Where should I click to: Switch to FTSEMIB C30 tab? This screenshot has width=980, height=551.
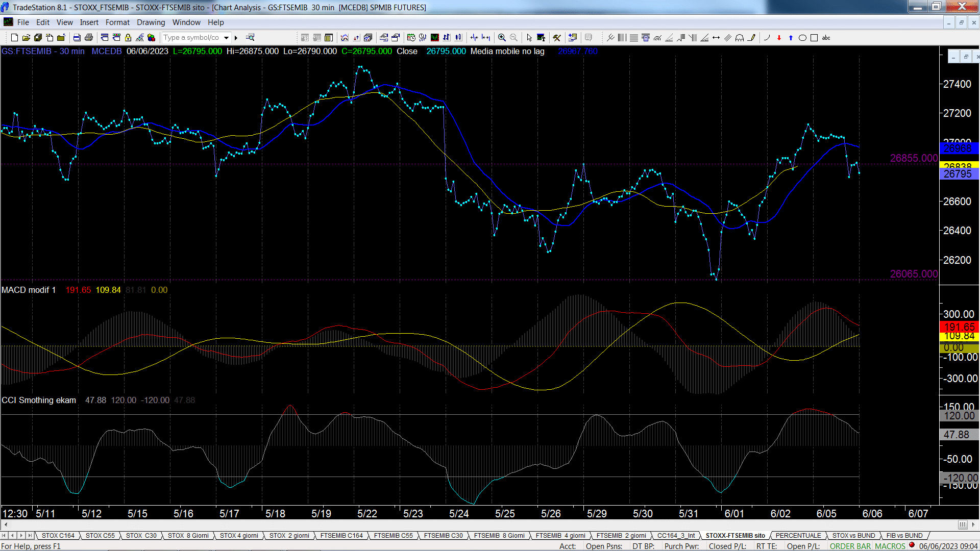coord(443,536)
